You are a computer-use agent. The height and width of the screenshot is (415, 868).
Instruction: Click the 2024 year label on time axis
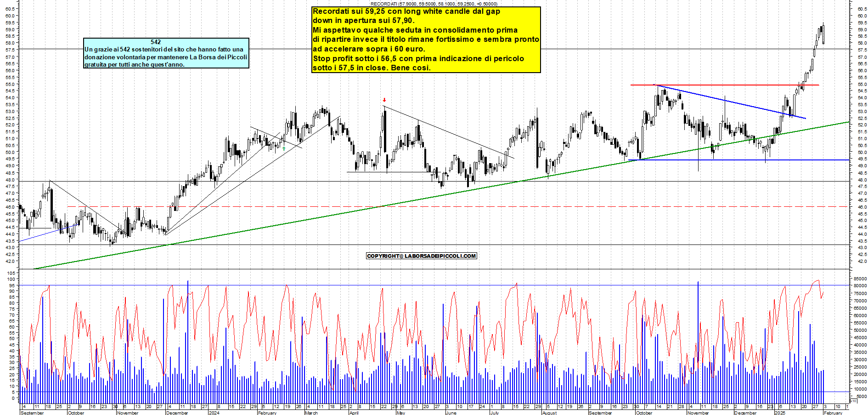[214, 413]
